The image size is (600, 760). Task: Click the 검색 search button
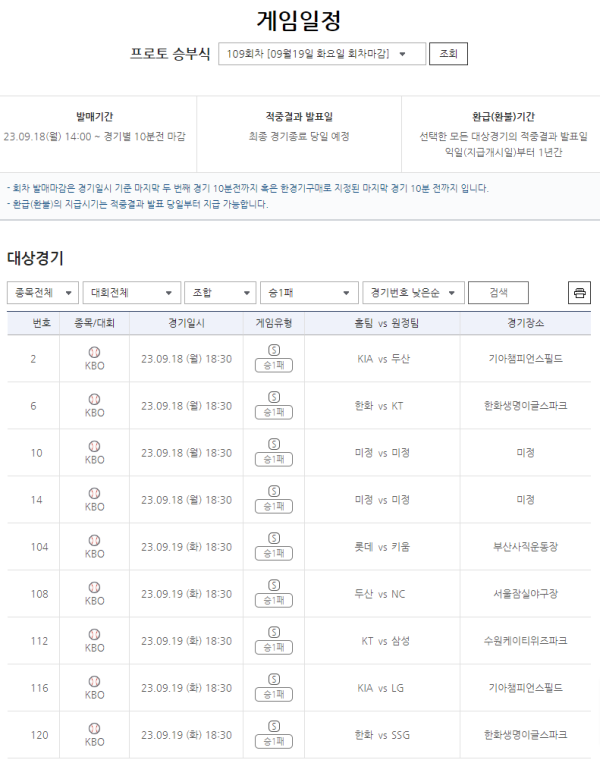(x=498, y=293)
